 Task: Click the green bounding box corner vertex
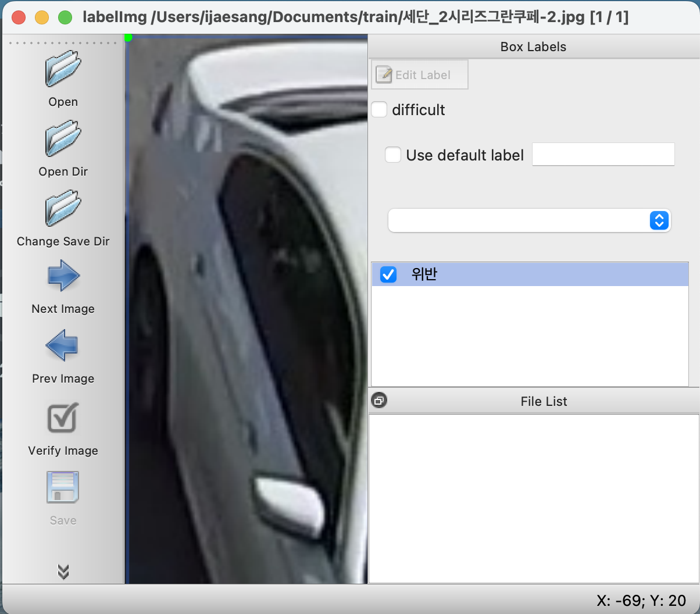(128, 38)
